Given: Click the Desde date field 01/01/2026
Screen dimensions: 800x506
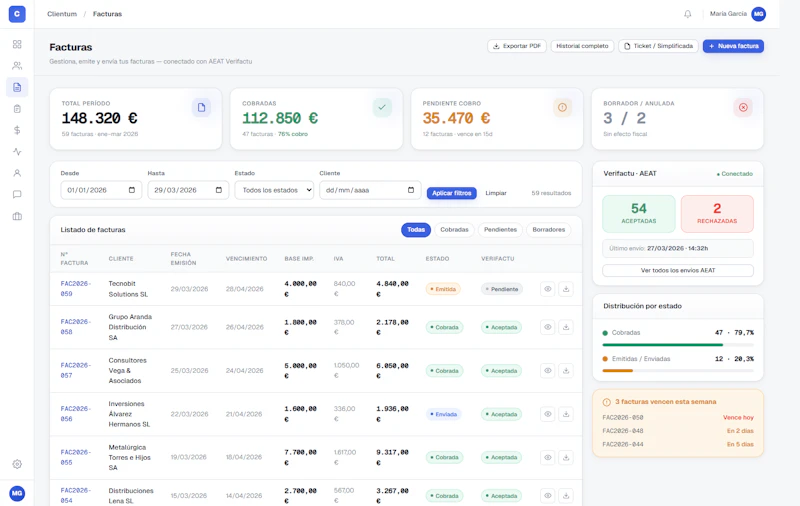Looking at the screenshot, I should click(101, 190).
